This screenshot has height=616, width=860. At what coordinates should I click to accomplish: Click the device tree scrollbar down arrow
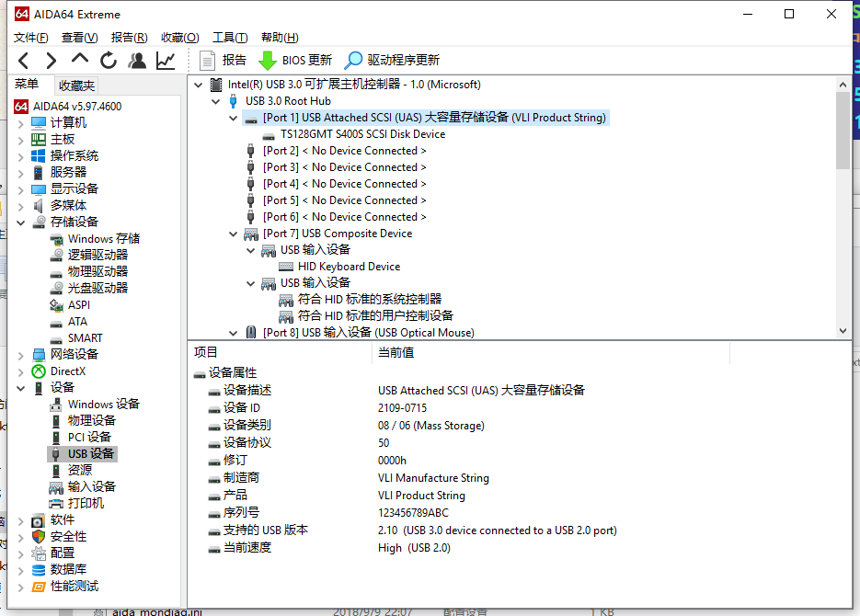(x=843, y=331)
